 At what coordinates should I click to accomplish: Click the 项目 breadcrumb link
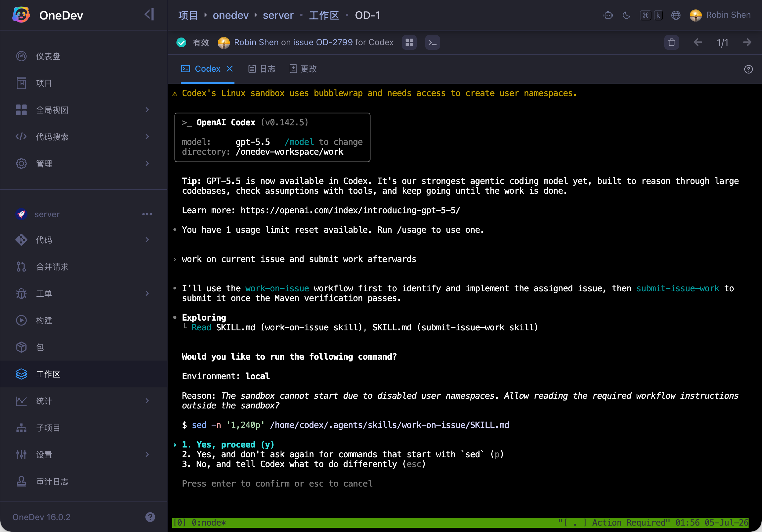(188, 15)
